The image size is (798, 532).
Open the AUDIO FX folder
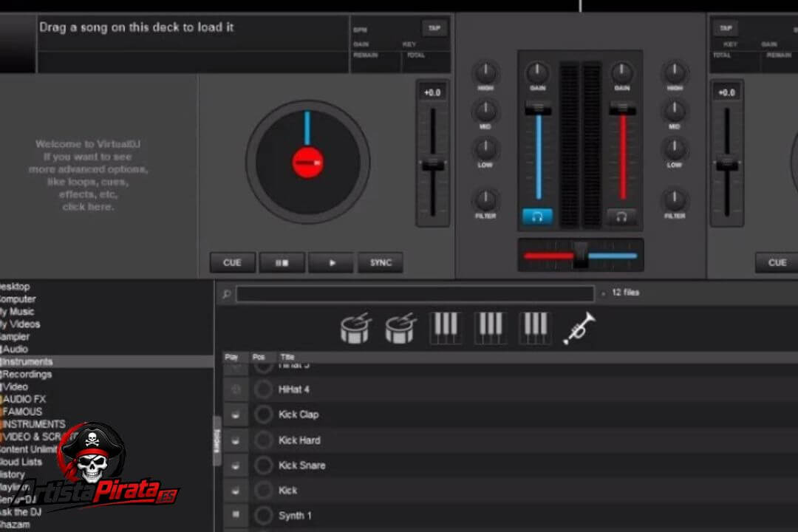[x=24, y=399]
